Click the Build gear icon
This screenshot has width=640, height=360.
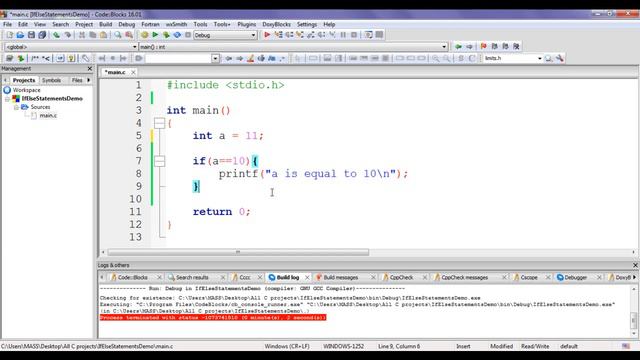pos(144,35)
